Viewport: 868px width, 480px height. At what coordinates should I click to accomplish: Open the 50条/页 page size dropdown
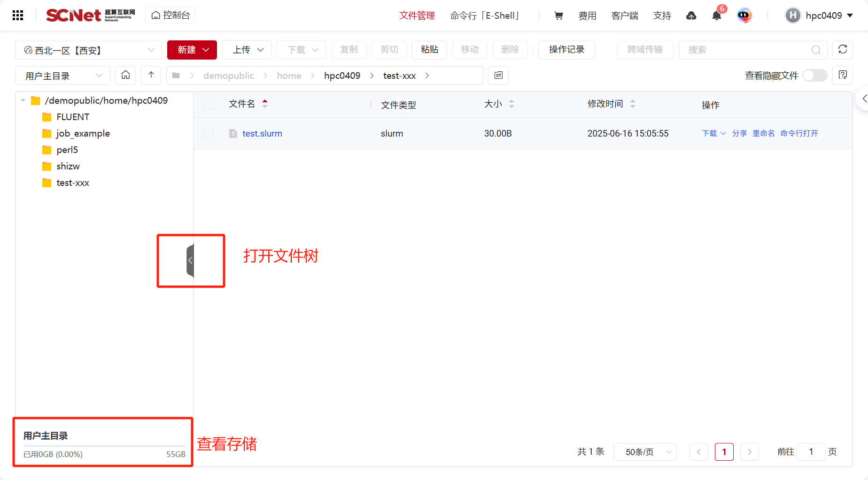tap(644, 452)
